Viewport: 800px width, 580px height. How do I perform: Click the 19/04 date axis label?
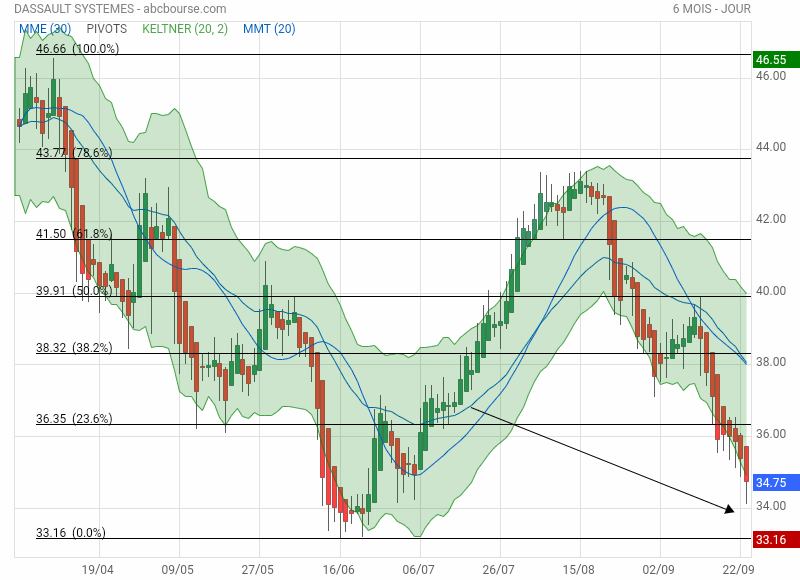click(98, 569)
